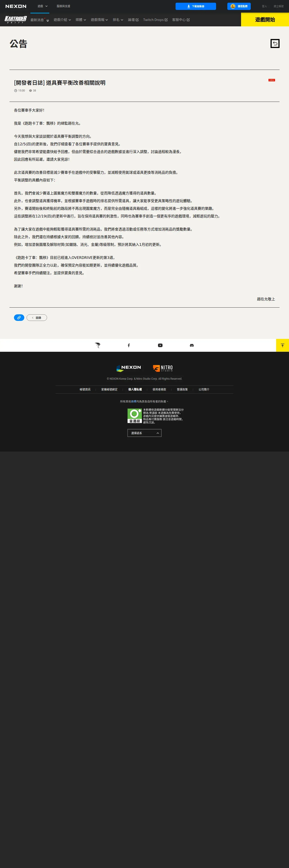
Task: Click the 目錄 list button
Action: point(37,318)
